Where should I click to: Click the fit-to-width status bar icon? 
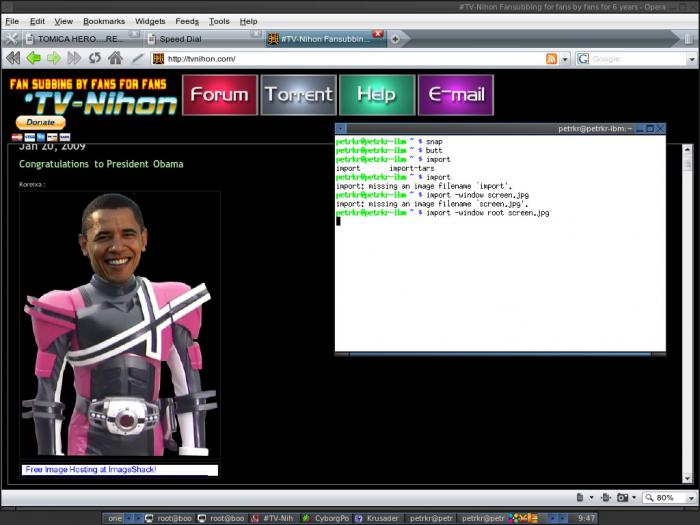pos(606,497)
